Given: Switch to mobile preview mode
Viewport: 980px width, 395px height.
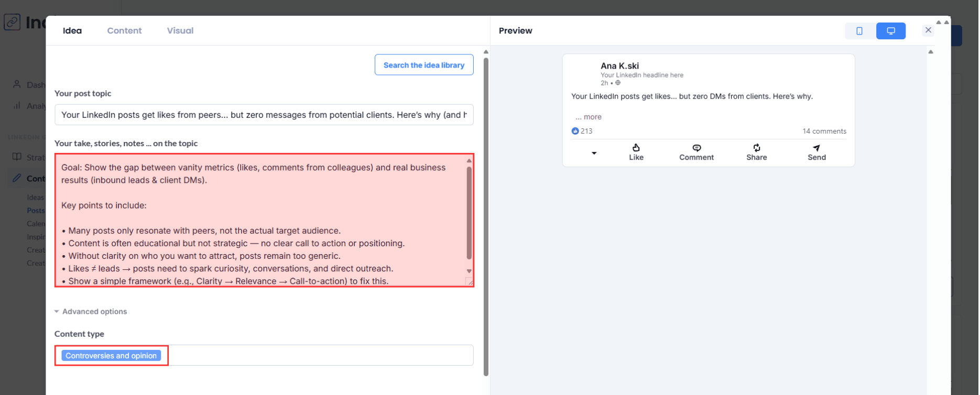Looking at the screenshot, I should point(859,31).
